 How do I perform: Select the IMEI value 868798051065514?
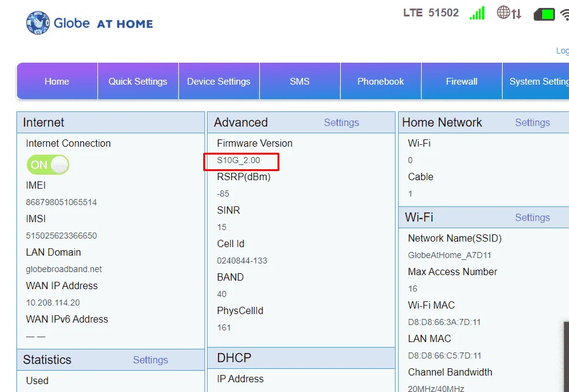(61, 202)
